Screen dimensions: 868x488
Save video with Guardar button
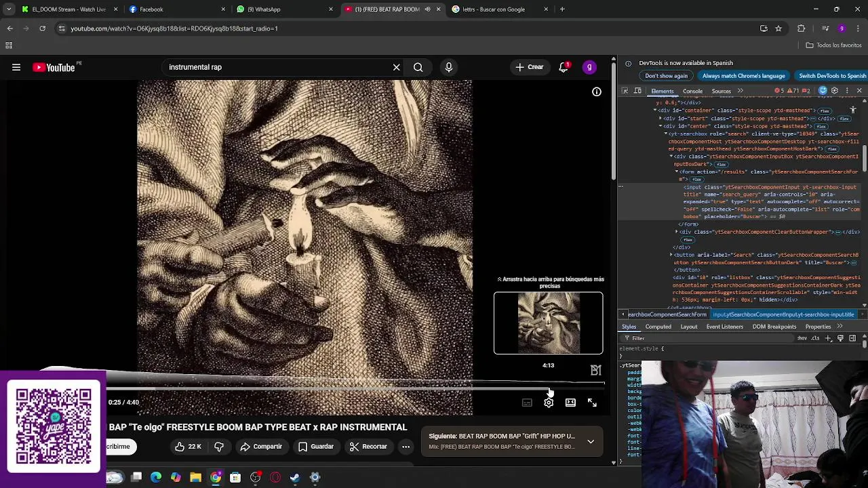tap(316, 447)
